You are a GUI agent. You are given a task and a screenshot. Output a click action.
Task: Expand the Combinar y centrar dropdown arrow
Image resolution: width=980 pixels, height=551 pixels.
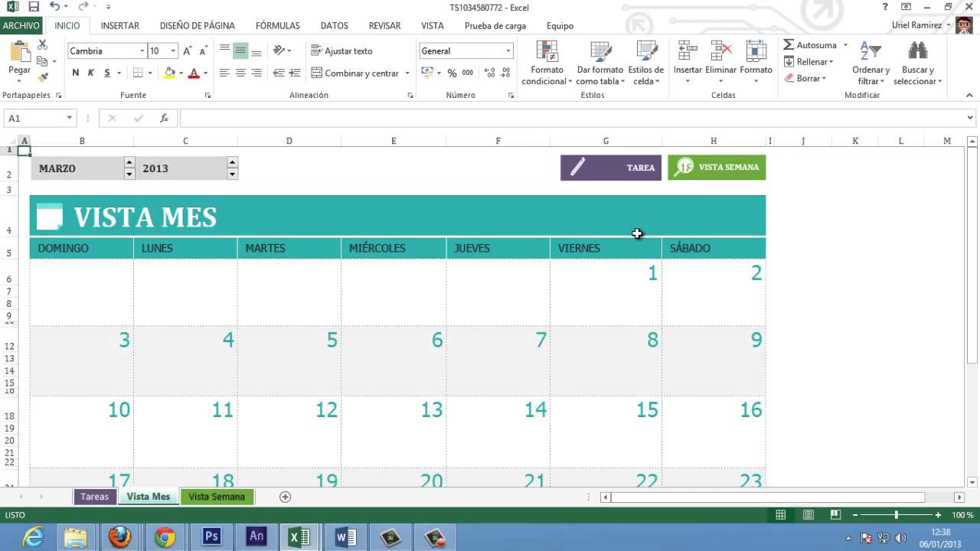point(407,73)
